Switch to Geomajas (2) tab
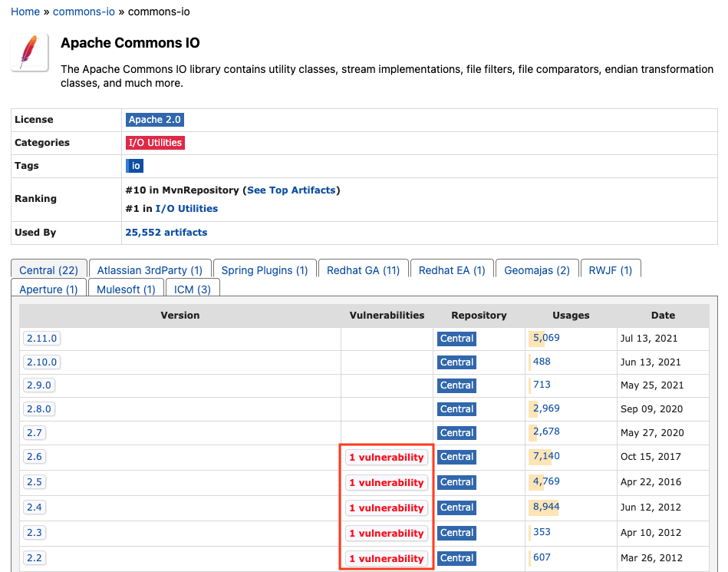The height and width of the screenshot is (572, 728). (537, 270)
